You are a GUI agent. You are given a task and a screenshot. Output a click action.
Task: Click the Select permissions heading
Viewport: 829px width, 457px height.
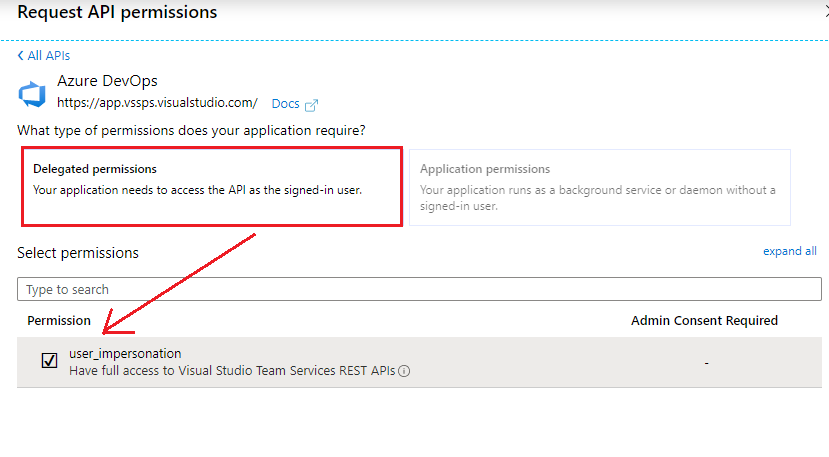pyautogui.click(x=78, y=253)
